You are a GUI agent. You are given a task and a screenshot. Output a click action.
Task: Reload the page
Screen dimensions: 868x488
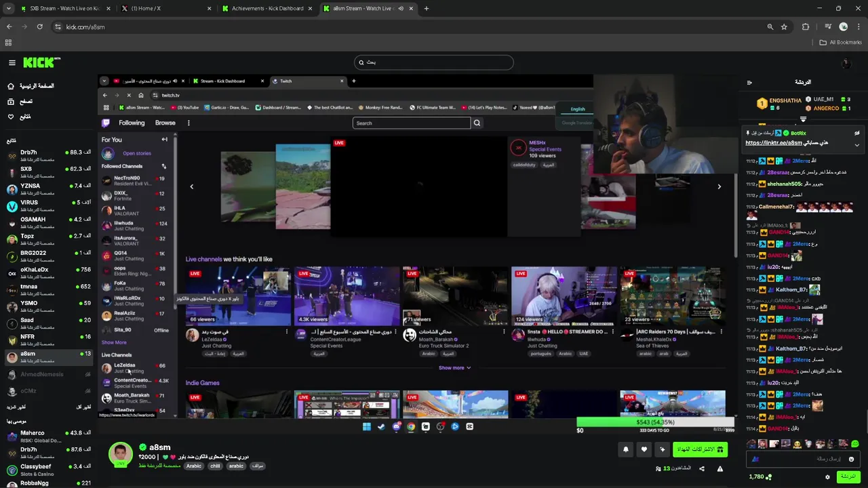39,26
